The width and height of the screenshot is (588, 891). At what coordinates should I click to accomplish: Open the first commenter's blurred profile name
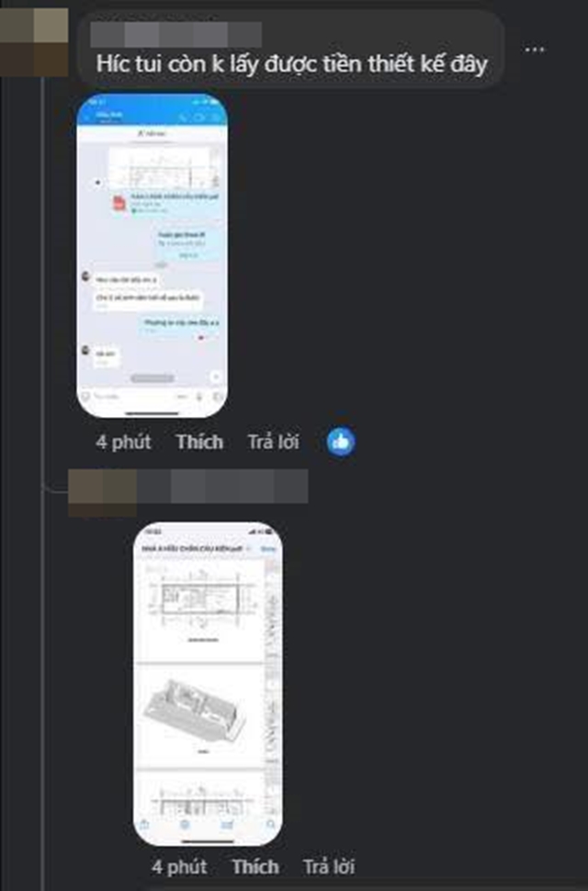pyautogui.click(x=176, y=35)
